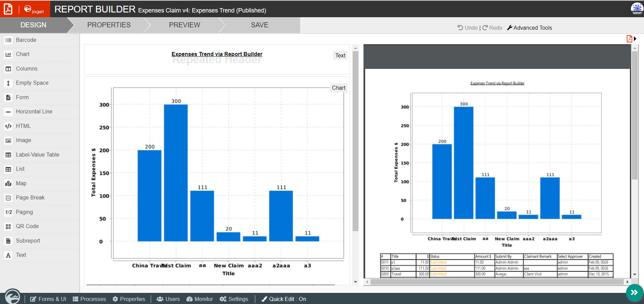Expand the green double-arrow side panel button
The height and width of the screenshot is (304, 644).
[x=634, y=293]
